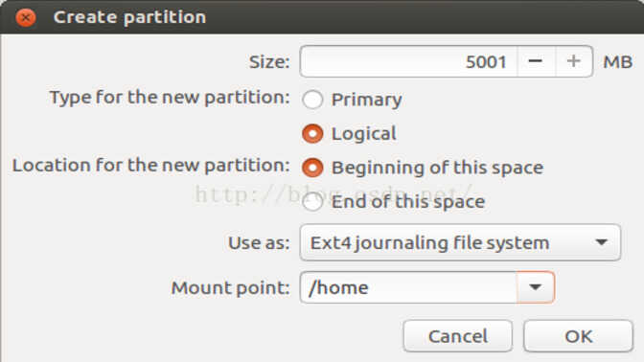The width and height of the screenshot is (644, 362).
Task: Increase partition size with plus button
Action: coord(574,61)
